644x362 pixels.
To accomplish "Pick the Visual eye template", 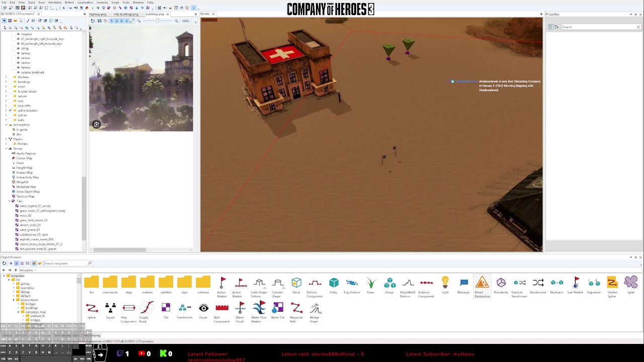I will (x=203, y=308).
